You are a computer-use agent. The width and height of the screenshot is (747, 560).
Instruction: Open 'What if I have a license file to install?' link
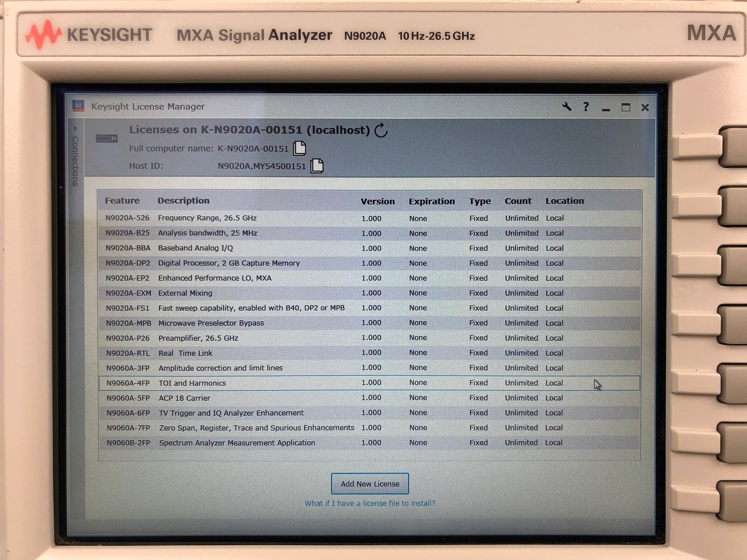(370, 503)
